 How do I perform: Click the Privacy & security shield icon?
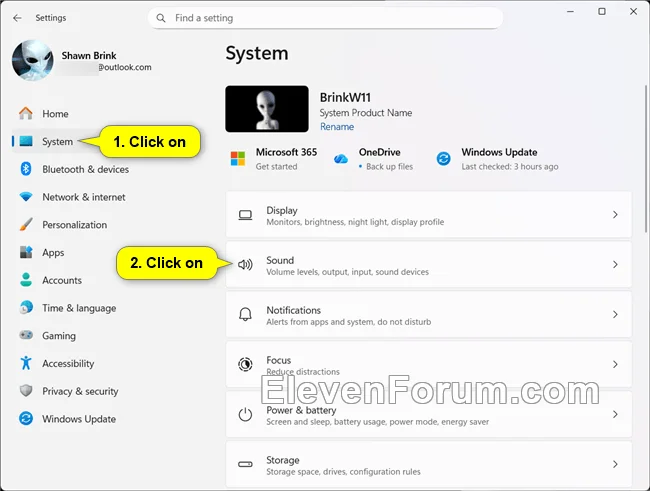26,391
